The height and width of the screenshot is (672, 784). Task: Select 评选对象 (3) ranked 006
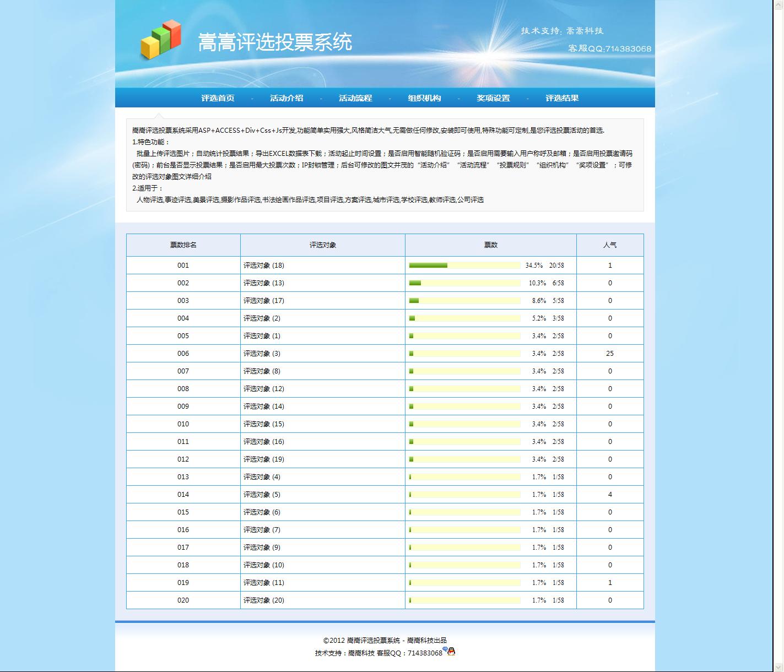(262, 354)
